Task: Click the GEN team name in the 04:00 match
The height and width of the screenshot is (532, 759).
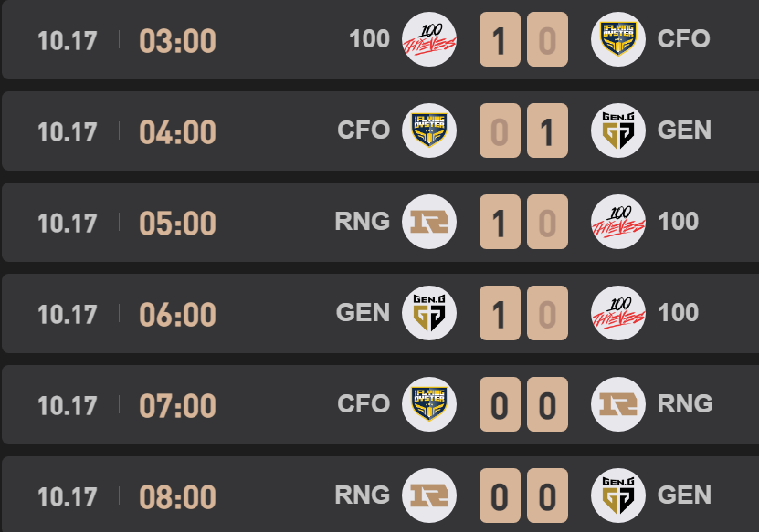Action: click(684, 130)
